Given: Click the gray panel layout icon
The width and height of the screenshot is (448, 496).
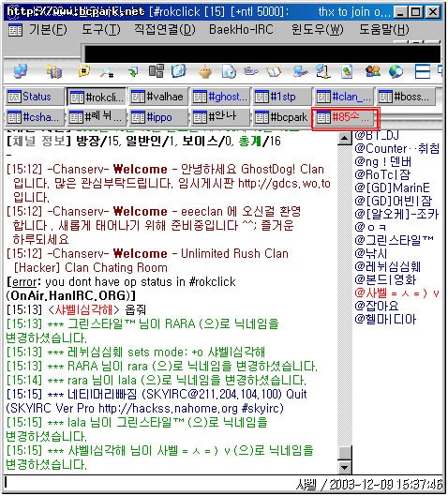Looking at the screenshot, I should pyautogui.click(x=157, y=71).
